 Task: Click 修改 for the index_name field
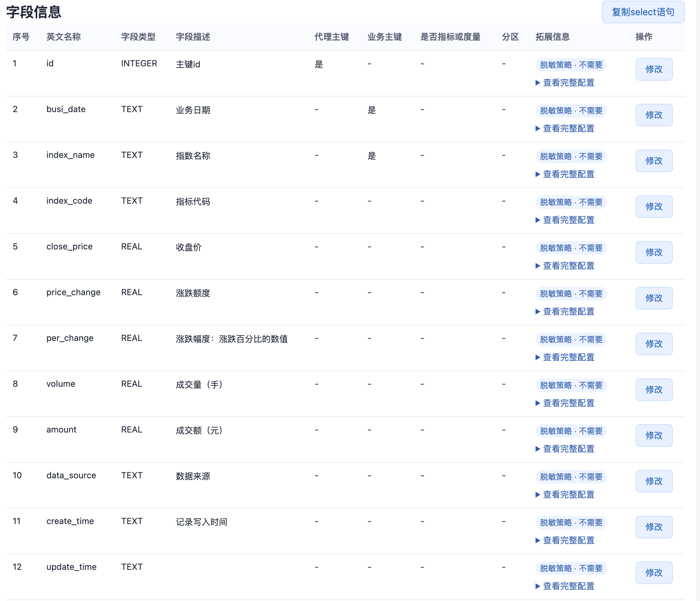pyautogui.click(x=654, y=161)
